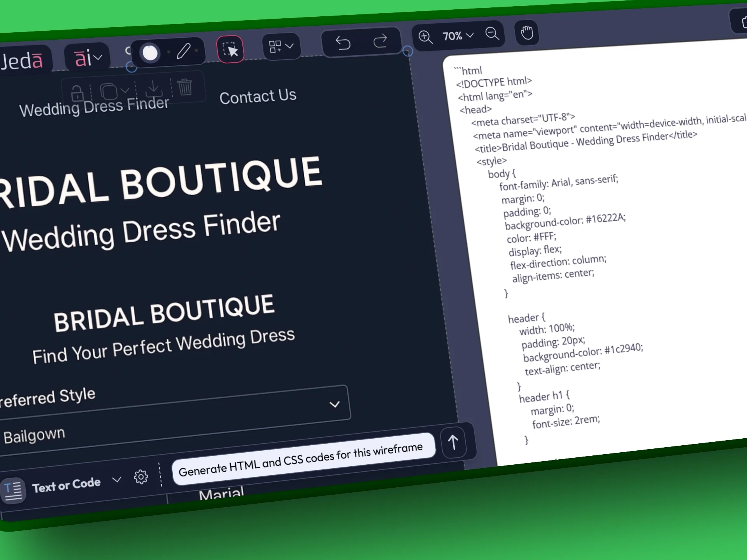Open the 70% zoom level dropdown
The width and height of the screenshot is (747, 560).
click(x=458, y=36)
